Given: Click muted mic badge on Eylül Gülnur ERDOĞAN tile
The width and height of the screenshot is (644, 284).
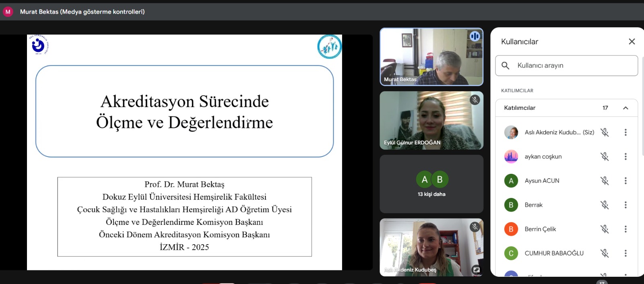Looking at the screenshot, I should [x=475, y=100].
